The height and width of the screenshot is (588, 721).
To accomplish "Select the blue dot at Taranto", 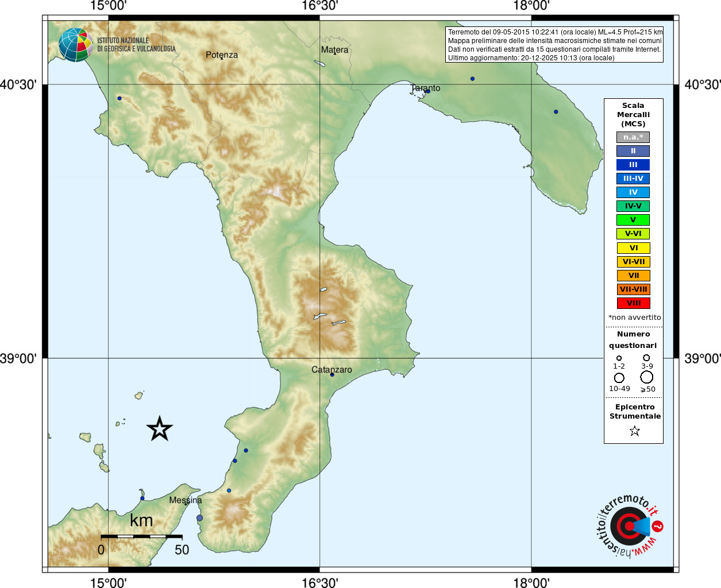I will coord(428,91).
